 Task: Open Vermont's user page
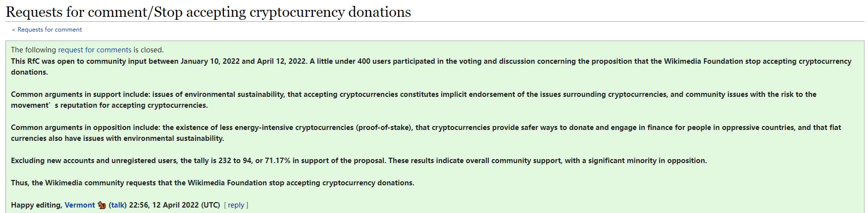(x=80, y=205)
